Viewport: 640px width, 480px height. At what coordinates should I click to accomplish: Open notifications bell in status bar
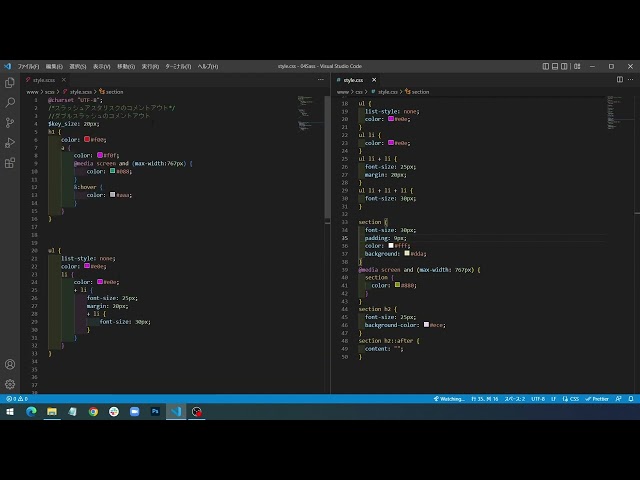click(x=631, y=399)
